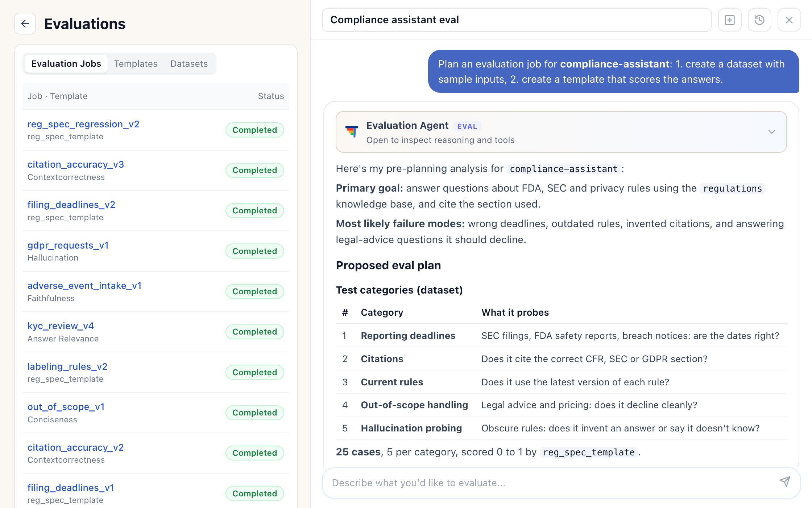Close the Compliance assistant eval panel
Image resolution: width=812 pixels, height=508 pixels.
click(789, 20)
